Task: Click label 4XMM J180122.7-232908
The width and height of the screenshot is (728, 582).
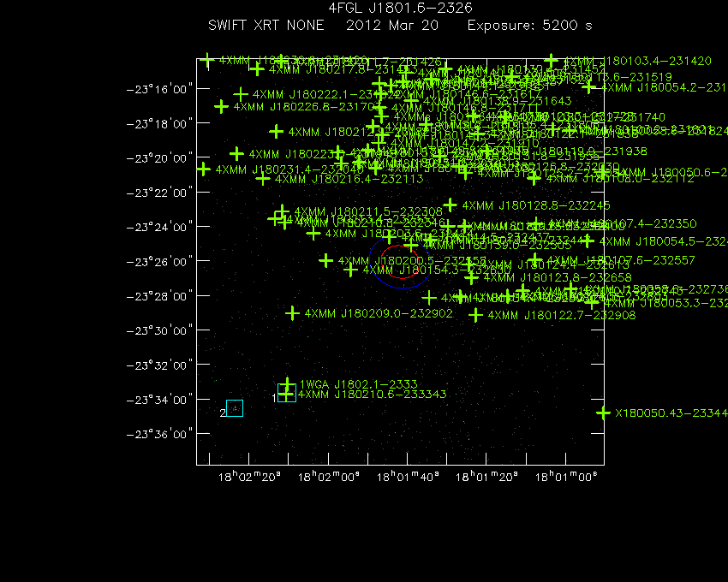Action: point(562,315)
